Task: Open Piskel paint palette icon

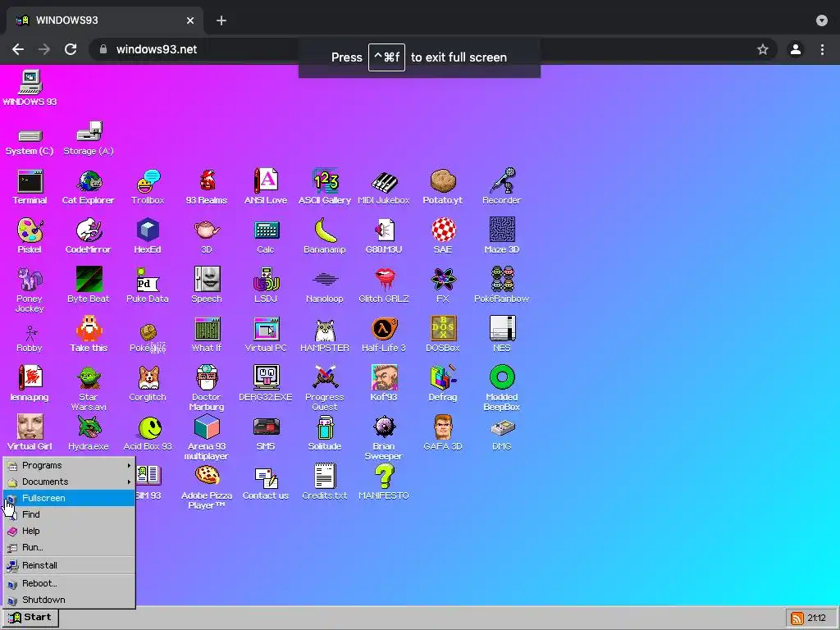Action: coord(30,235)
